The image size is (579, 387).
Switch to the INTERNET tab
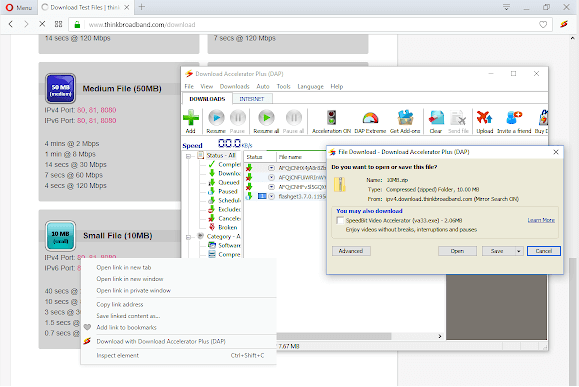[x=252, y=99]
